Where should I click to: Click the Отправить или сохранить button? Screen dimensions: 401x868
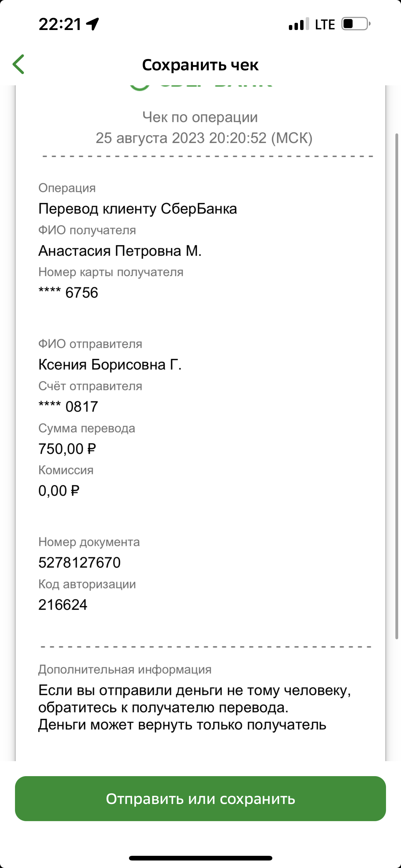point(200,799)
